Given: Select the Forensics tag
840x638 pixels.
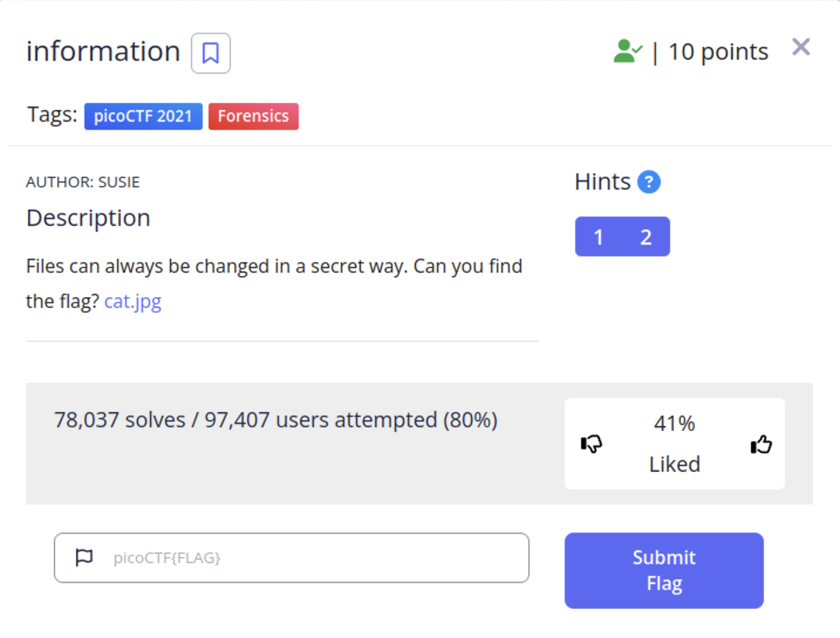Looking at the screenshot, I should pyautogui.click(x=253, y=116).
